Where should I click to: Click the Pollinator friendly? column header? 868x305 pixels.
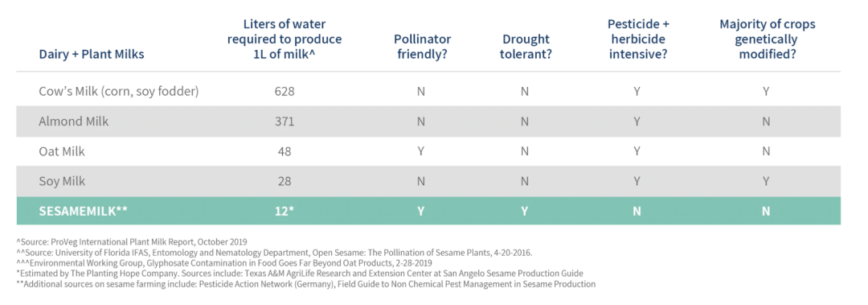tap(422, 47)
